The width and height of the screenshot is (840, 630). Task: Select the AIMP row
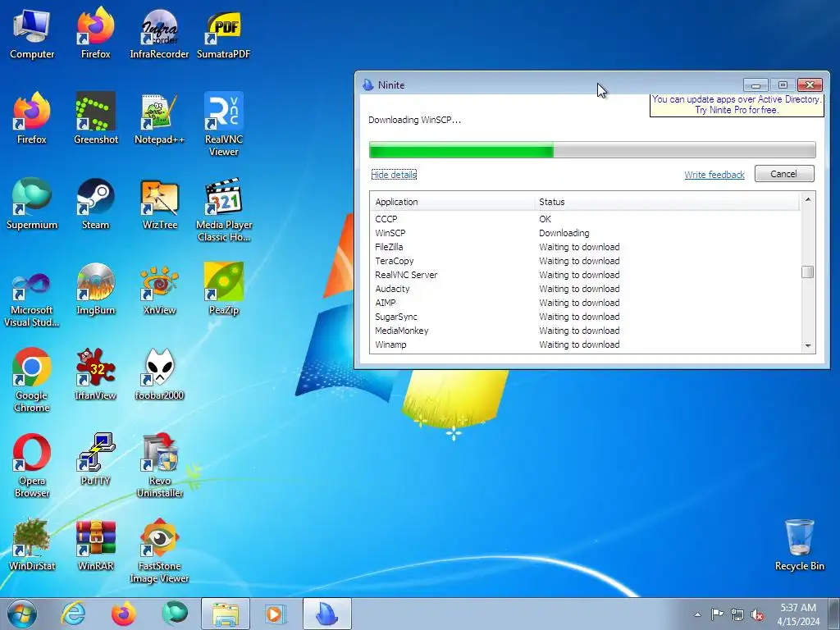click(585, 303)
